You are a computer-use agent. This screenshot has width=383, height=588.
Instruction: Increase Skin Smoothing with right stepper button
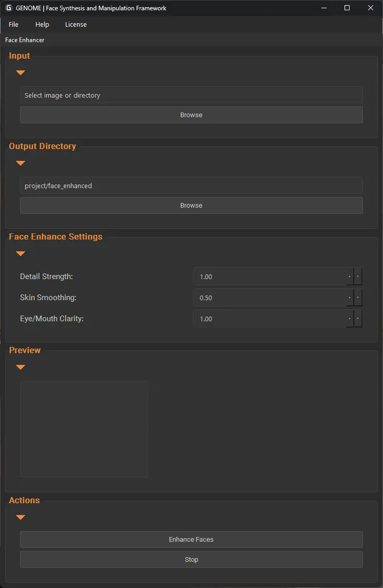(358, 298)
